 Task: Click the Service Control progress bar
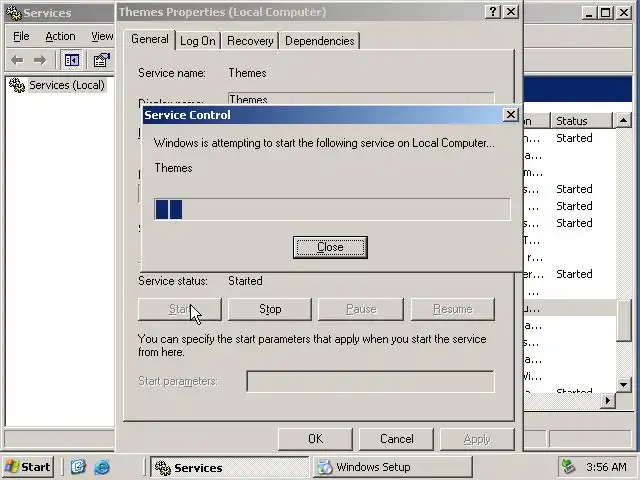point(332,209)
